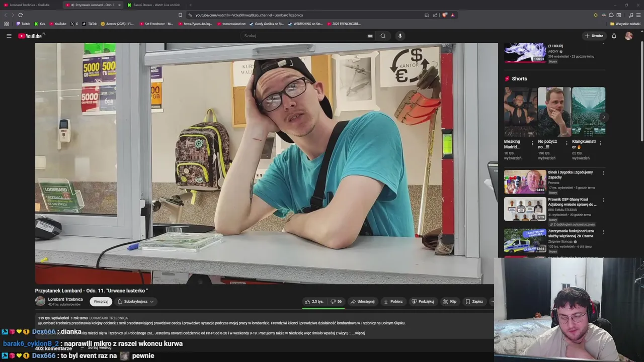Screen dimensions: 644x362
Task: Open the Utwórz create menu
Action: (594, 36)
